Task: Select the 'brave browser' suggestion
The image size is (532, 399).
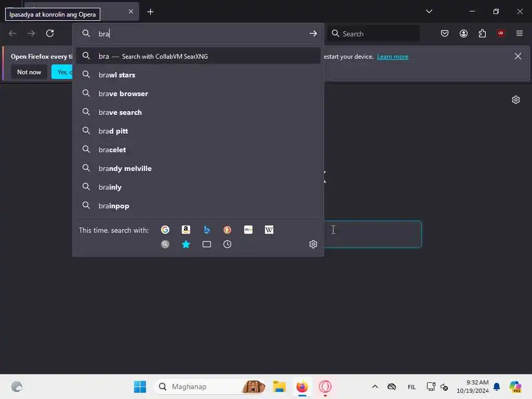Action: [198, 94]
